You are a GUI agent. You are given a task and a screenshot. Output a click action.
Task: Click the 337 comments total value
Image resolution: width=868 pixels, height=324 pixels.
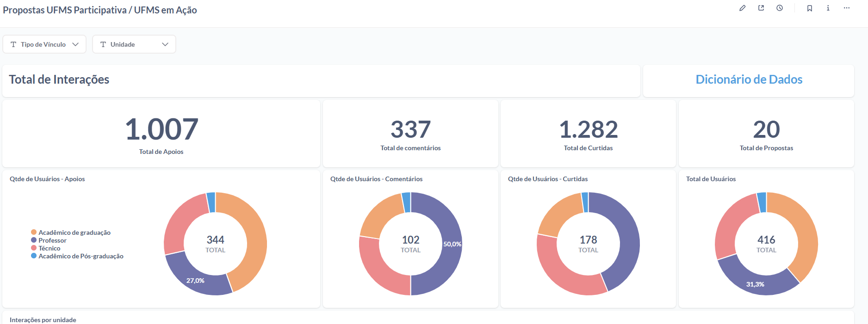410,129
